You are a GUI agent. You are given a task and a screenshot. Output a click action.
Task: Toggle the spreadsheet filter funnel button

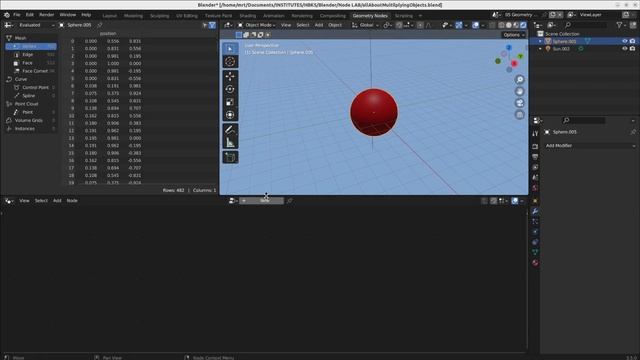coord(212,25)
